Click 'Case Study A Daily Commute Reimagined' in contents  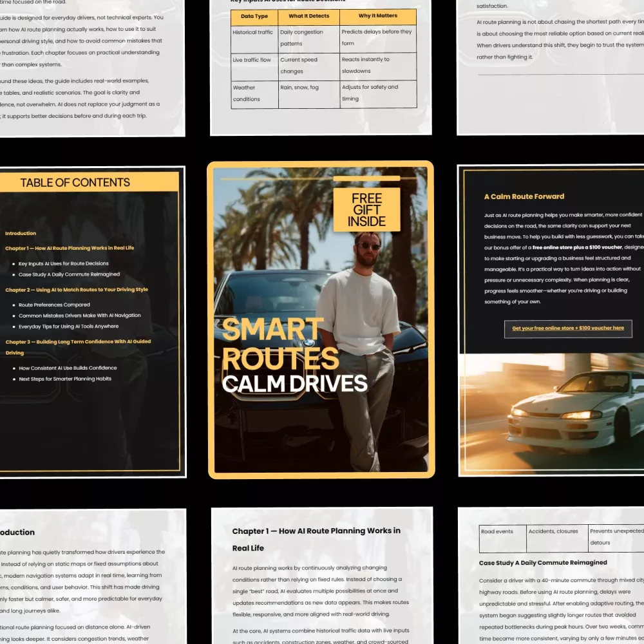coord(69,274)
